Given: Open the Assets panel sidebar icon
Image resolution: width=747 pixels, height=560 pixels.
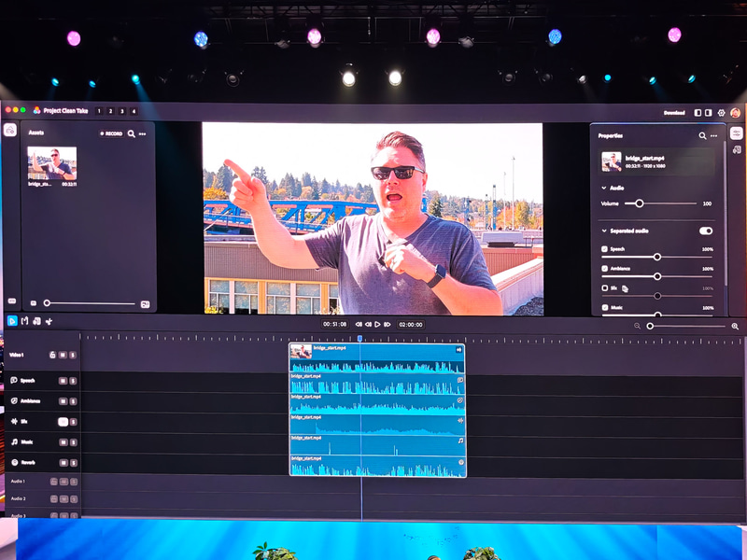Looking at the screenshot, I should pyautogui.click(x=10, y=130).
